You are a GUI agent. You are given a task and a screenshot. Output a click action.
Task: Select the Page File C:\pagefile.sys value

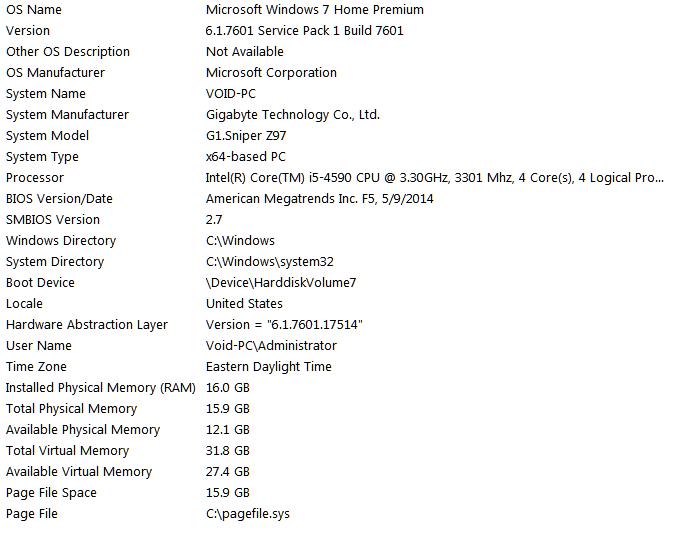point(248,514)
